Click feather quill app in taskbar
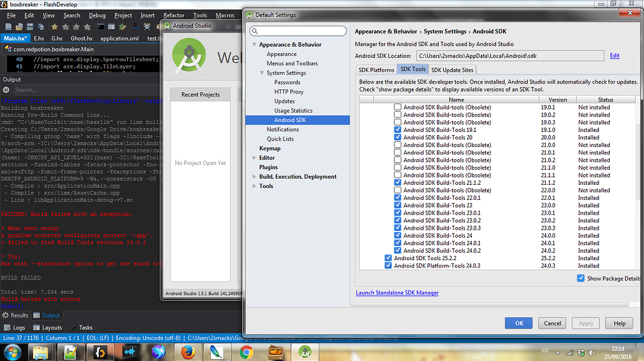Image resolution: width=644 pixels, height=361 pixels. point(217,352)
